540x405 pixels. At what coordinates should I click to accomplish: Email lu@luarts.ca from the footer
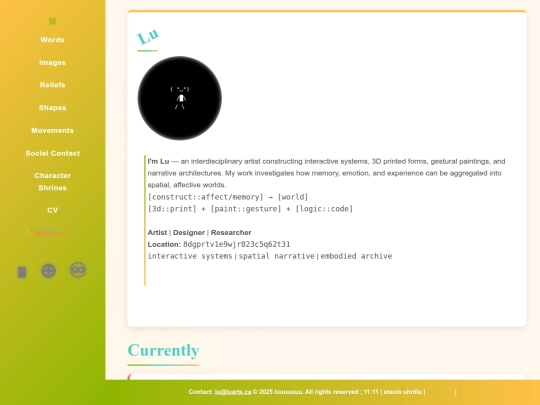pos(233,392)
